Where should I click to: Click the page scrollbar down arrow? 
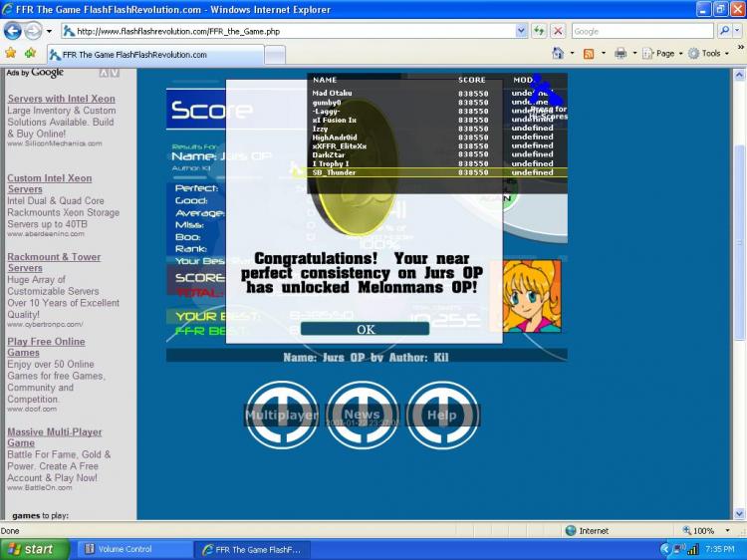coord(739,514)
